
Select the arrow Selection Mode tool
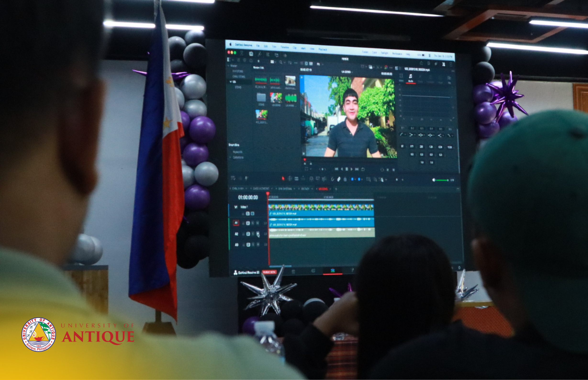coord(283,178)
